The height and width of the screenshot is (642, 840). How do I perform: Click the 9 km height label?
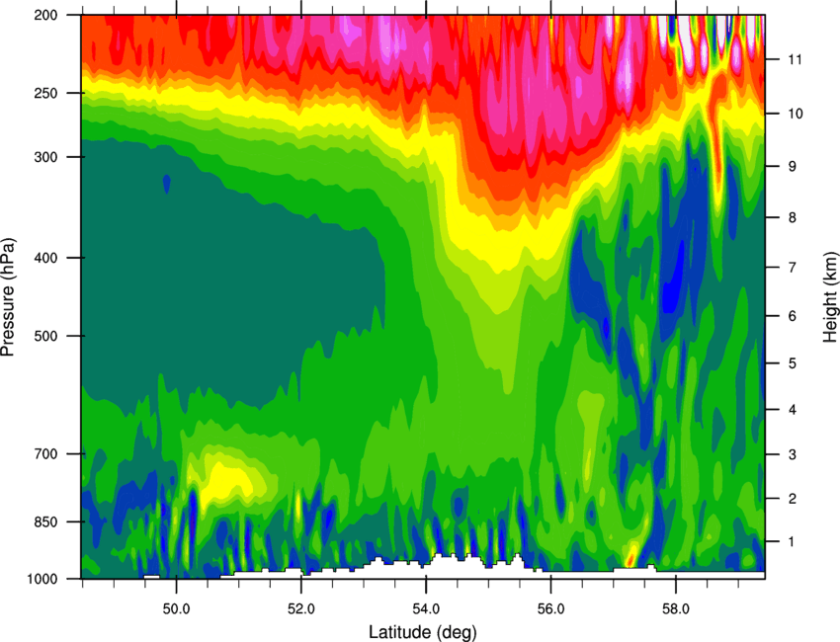pyautogui.click(x=793, y=167)
